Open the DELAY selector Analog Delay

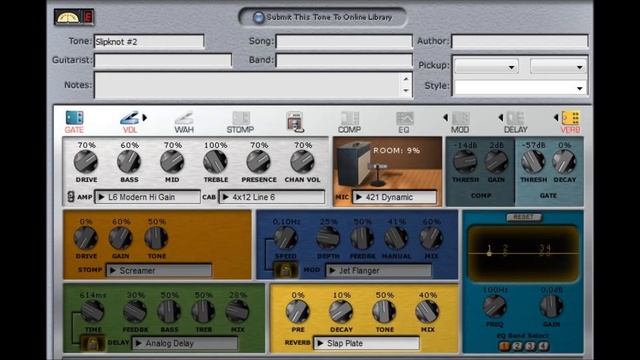(x=185, y=343)
